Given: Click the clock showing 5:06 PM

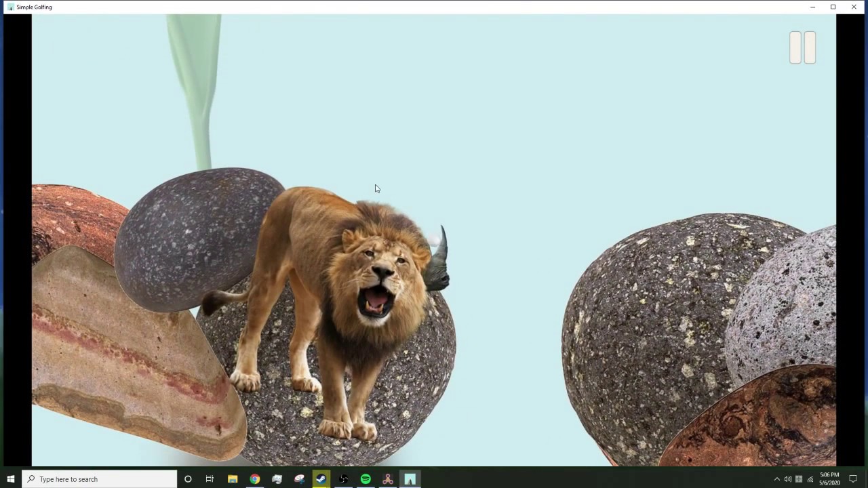Looking at the screenshot, I should tap(829, 479).
